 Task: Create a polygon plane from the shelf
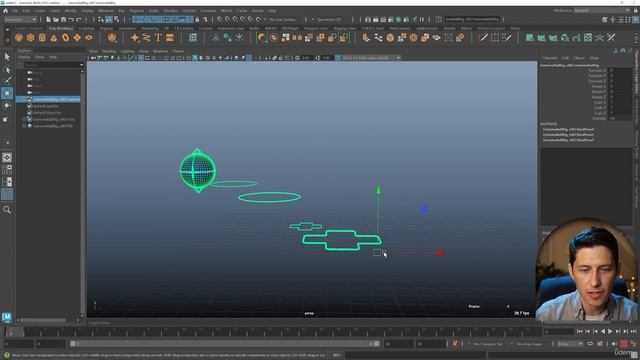77,38
